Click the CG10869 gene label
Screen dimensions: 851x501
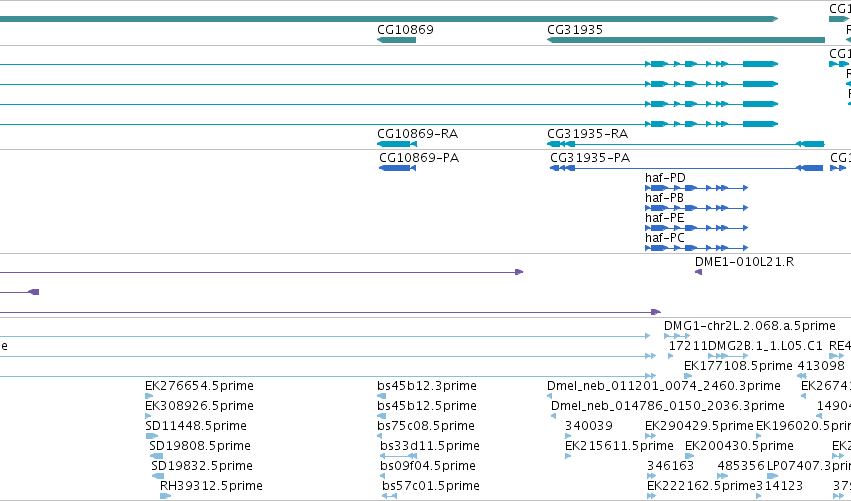coord(405,30)
